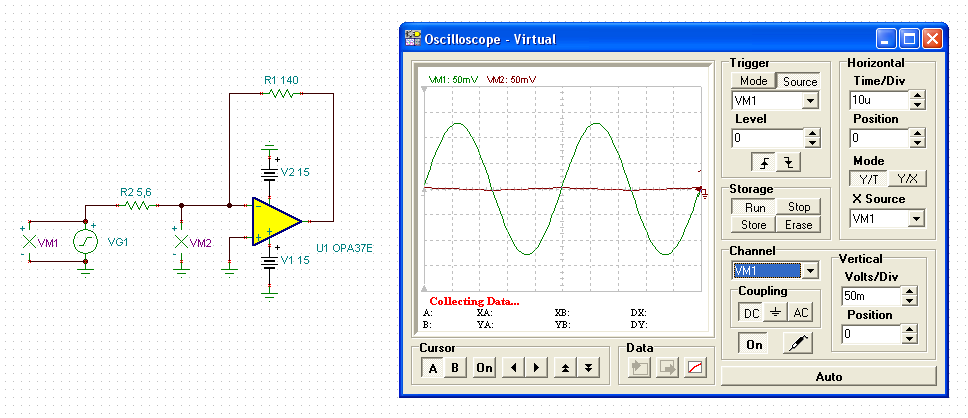The height and width of the screenshot is (418, 968).
Task: Click the Store button
Action: (x=754, y=225)
